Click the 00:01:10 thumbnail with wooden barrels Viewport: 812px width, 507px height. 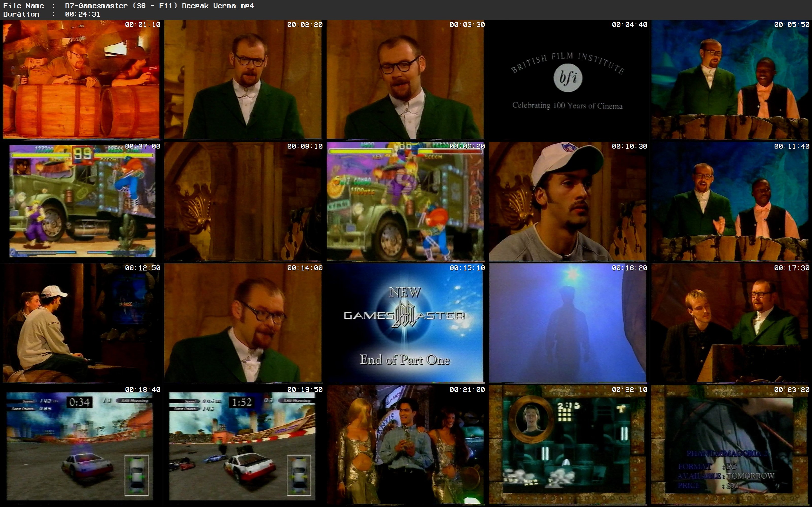point(81,79)
